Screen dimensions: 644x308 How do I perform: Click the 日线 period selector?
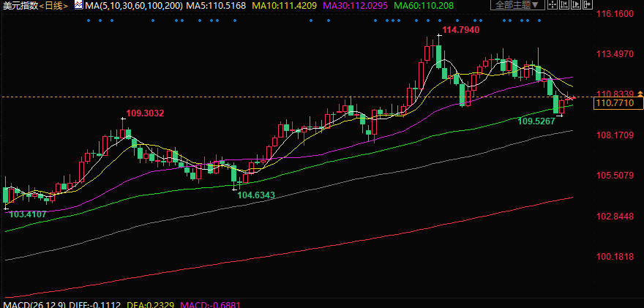click(x=54, y=6)
